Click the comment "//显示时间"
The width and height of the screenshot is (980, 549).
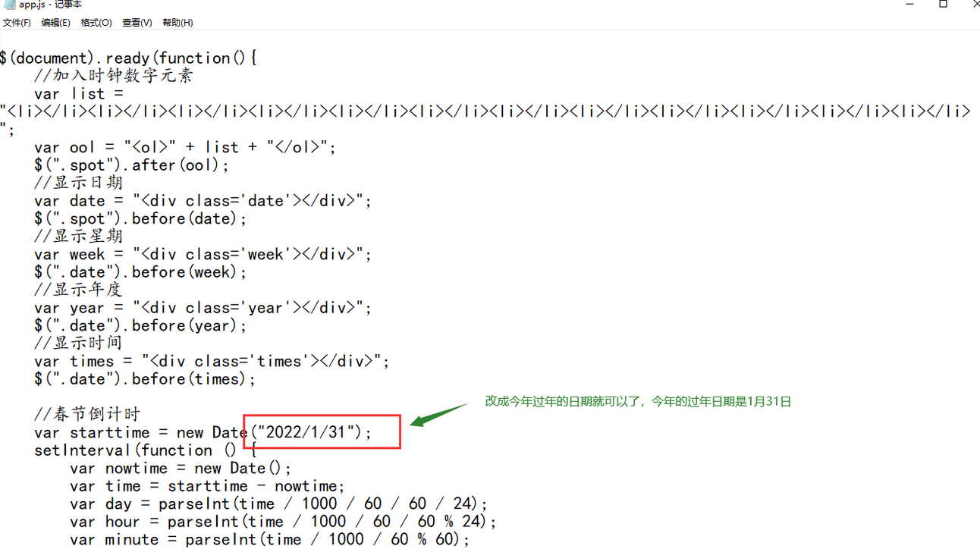pos(78,344)
